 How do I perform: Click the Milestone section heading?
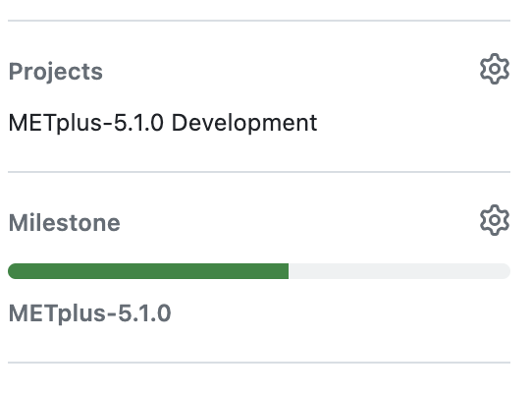pyautogui.click(x=65, y=223)
